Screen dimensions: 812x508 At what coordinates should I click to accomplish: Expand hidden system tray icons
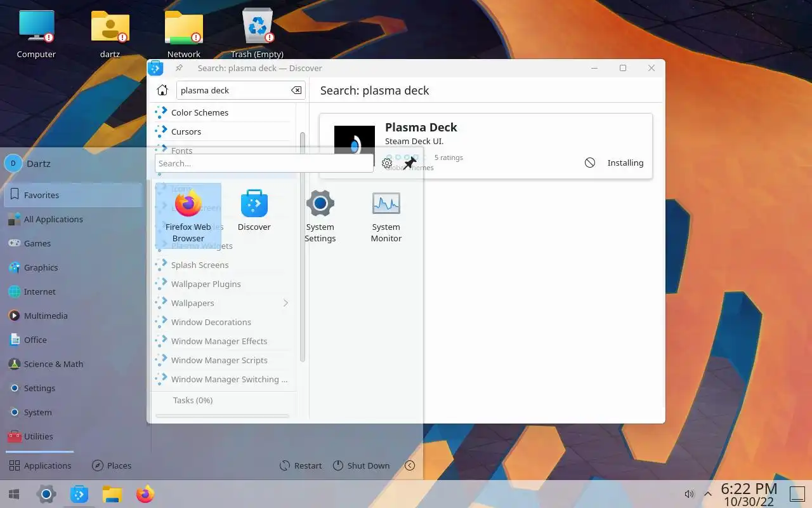(708, 494)
